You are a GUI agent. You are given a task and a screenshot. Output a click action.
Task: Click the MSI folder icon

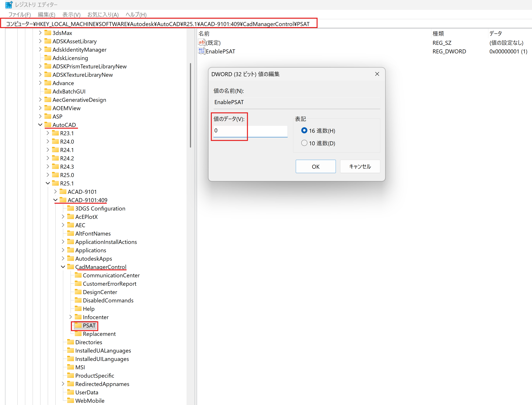pos(71,367)
